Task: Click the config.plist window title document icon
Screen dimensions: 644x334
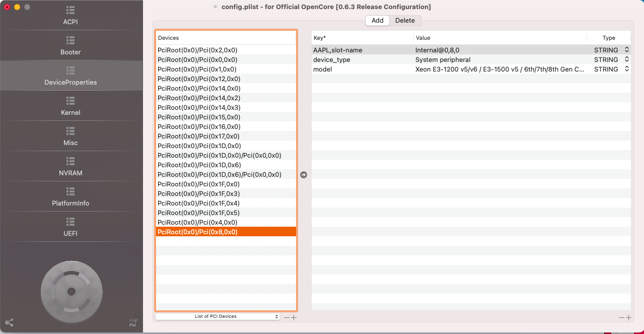Action: 216,7
